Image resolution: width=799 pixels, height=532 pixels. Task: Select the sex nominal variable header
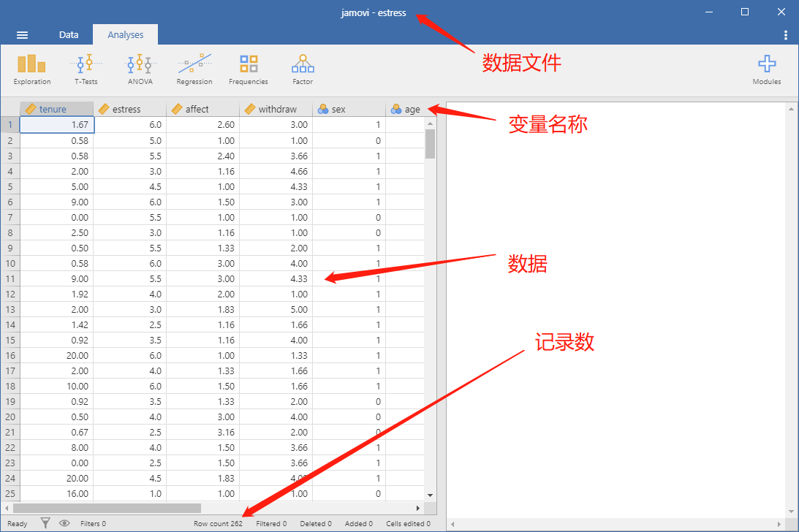click(349, 109)
